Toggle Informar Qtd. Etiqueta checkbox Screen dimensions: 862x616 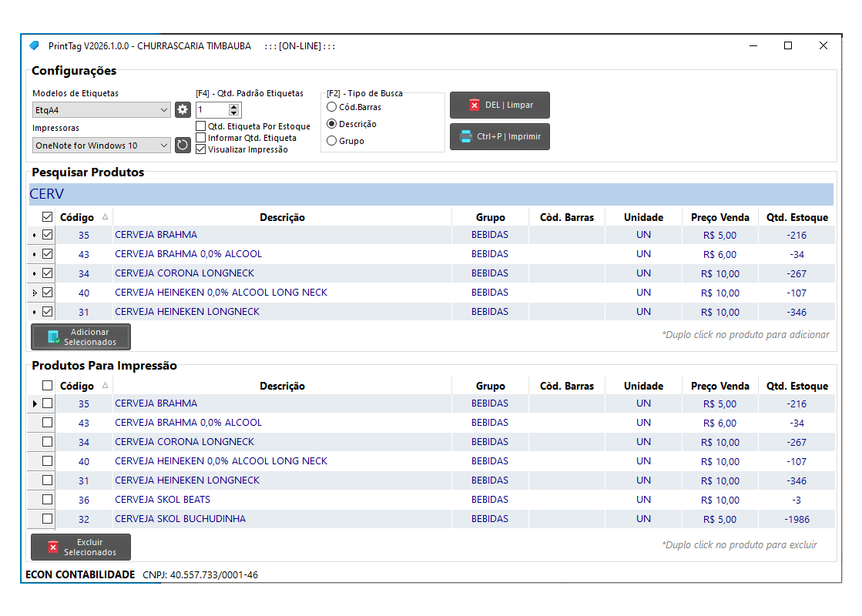(x=201, y=138)
